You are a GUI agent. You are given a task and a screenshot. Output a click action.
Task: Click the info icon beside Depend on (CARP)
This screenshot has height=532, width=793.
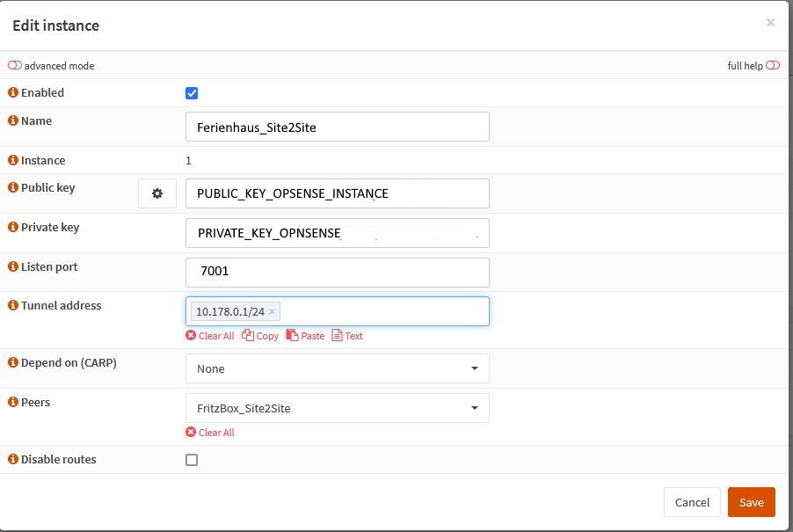tap(13, 362)
